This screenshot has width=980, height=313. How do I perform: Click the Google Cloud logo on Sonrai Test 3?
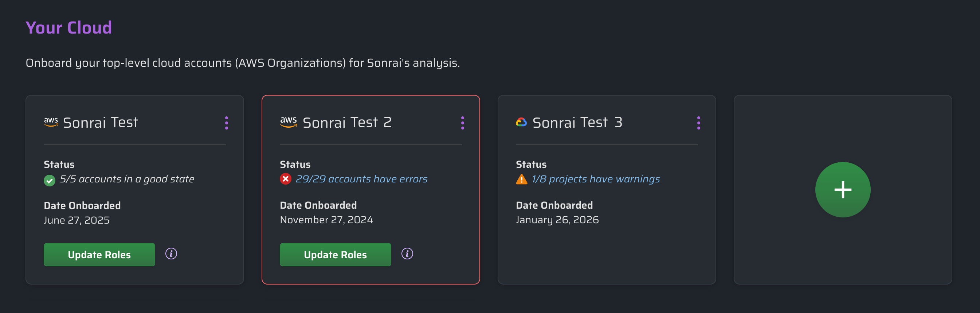521,122
